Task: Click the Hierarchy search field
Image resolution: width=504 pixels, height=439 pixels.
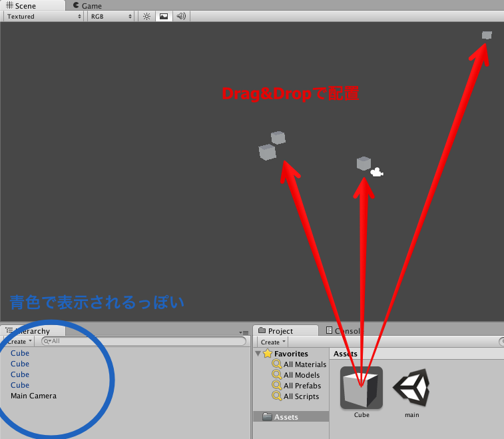Action: [144, 341]
